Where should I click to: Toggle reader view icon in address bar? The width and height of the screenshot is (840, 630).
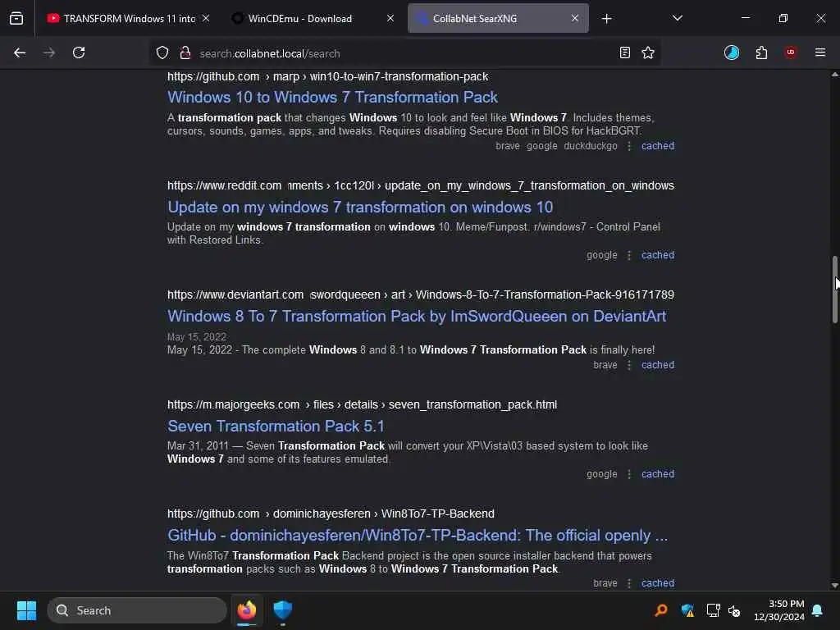pos(624,52)
